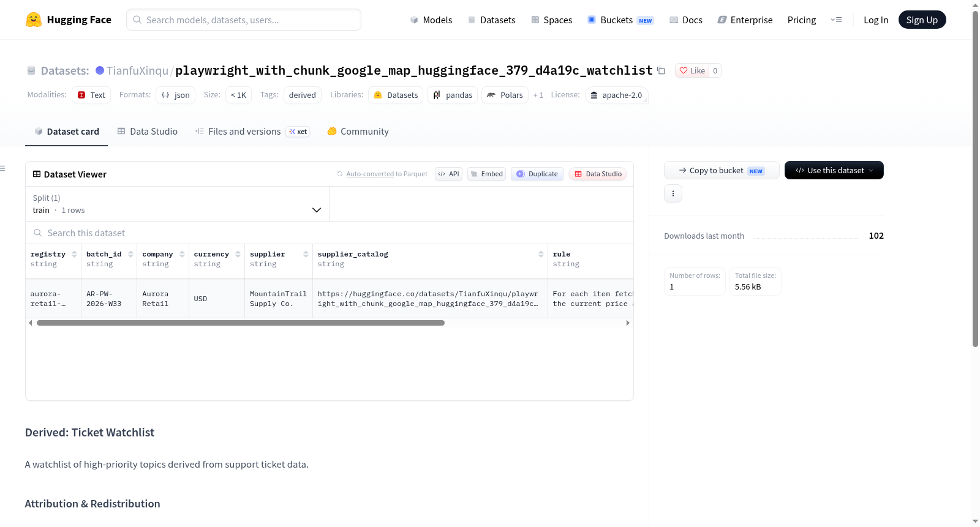
Task: Click Copy to bucket button
Action: pyautogui.click(x=722, y=170)
